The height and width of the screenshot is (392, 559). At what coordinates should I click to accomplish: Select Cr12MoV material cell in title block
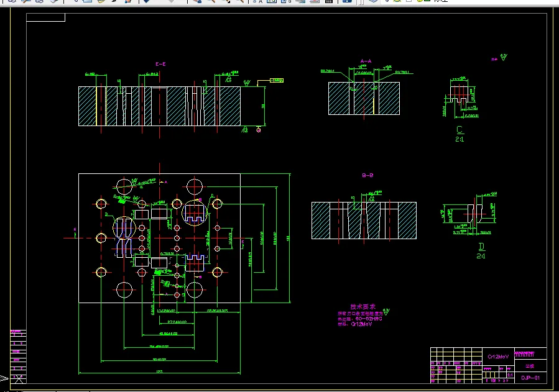(498, 357)
